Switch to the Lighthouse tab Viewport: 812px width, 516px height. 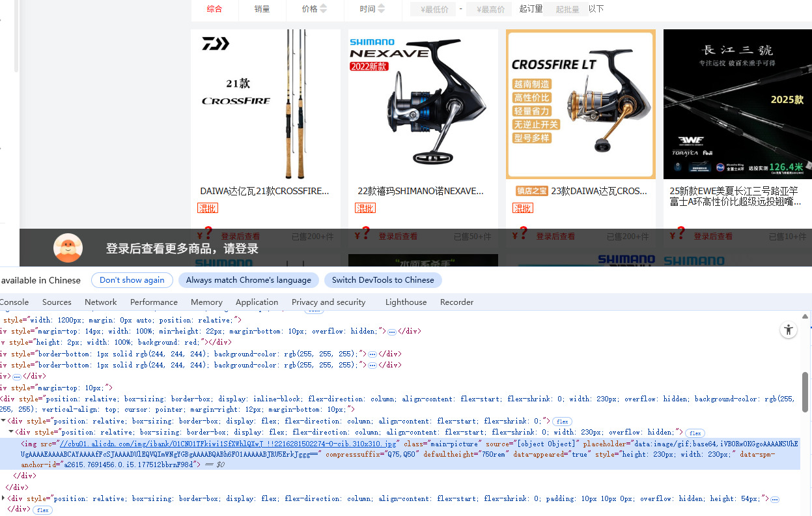point(406,302)
